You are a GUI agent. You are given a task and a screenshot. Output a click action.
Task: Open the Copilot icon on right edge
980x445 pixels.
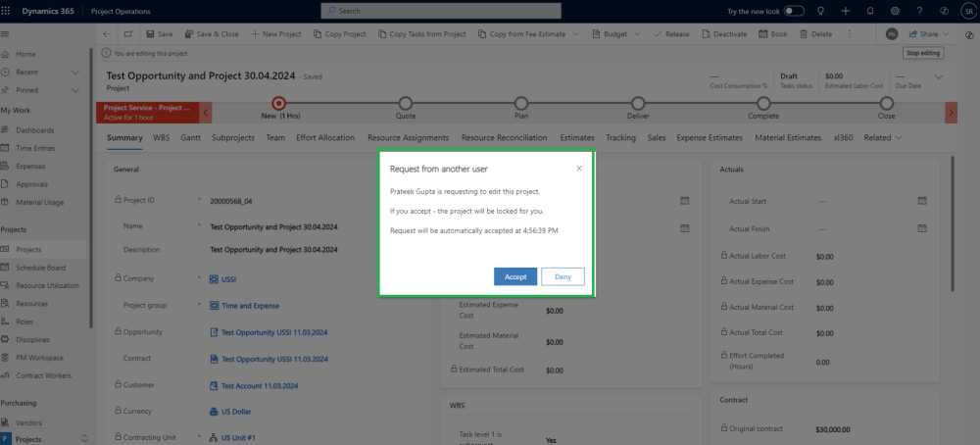(968, 33)
